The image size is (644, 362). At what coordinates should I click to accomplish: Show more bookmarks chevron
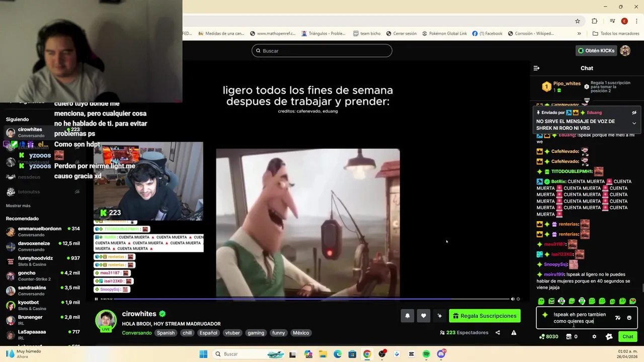[x=579, y=34]
